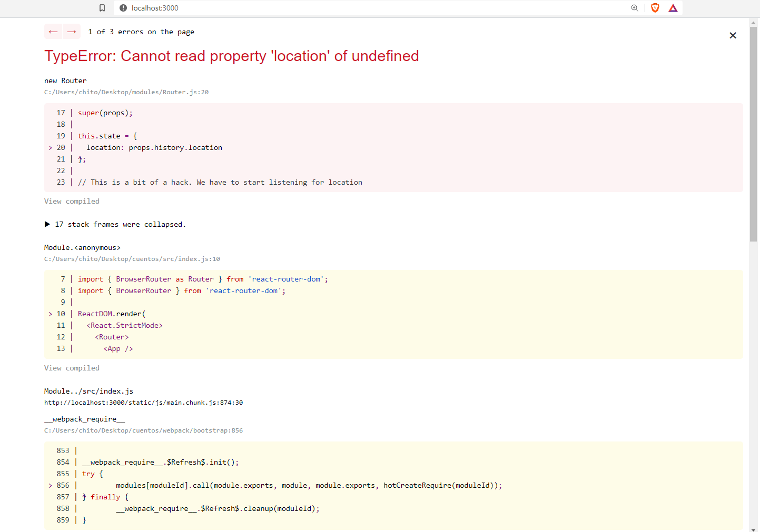This screenshot has height=532, width=760.
Task: Click the main.chunk.js:874:30 URL link
Action: pos(144,403)
